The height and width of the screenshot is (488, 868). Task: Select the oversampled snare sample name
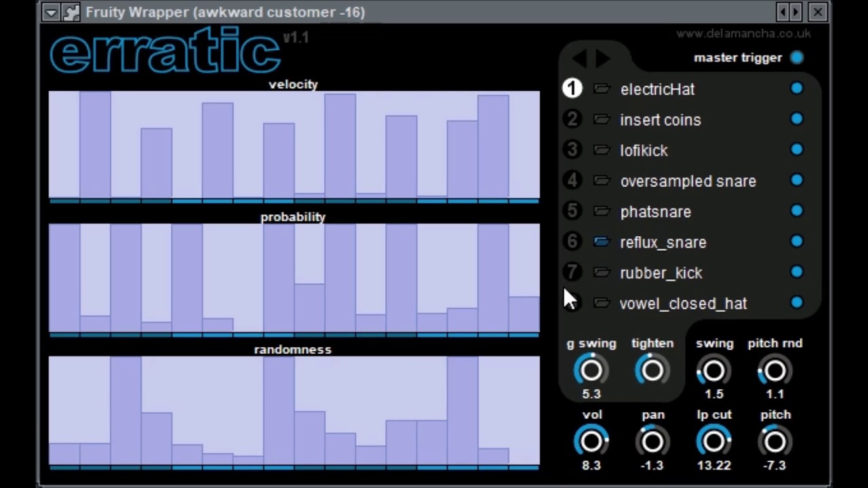[688, 181]
